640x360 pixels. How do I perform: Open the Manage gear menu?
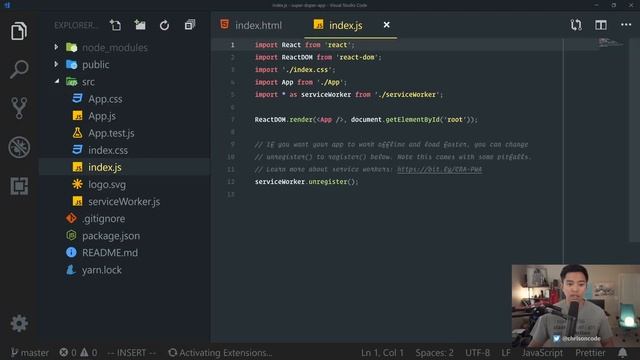(x=19, y=323)
